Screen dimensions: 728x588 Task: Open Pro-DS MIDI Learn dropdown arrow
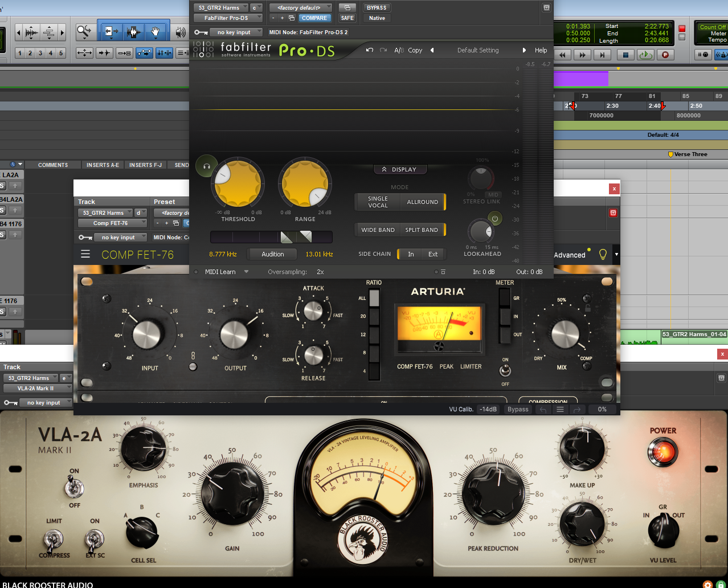[246, 272]
